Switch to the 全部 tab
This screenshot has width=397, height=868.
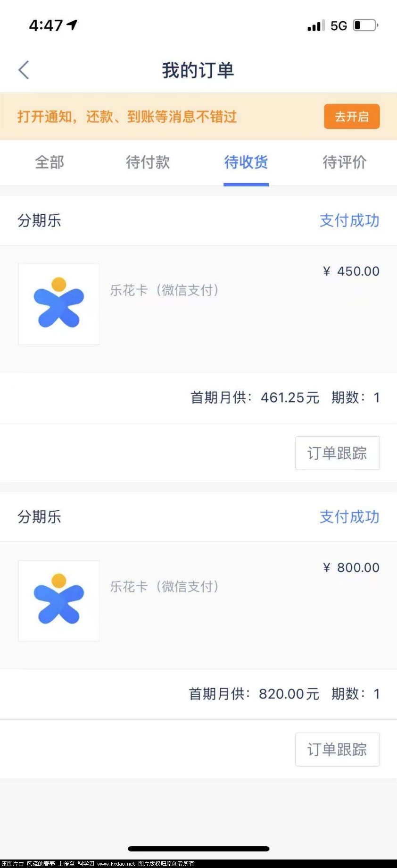(50, 162)
